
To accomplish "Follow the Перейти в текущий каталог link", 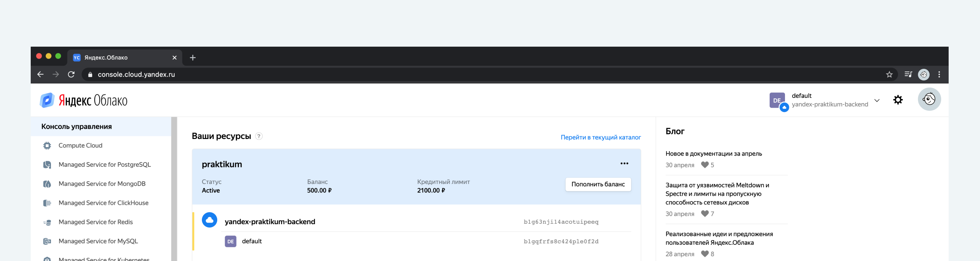I will 601,137.
